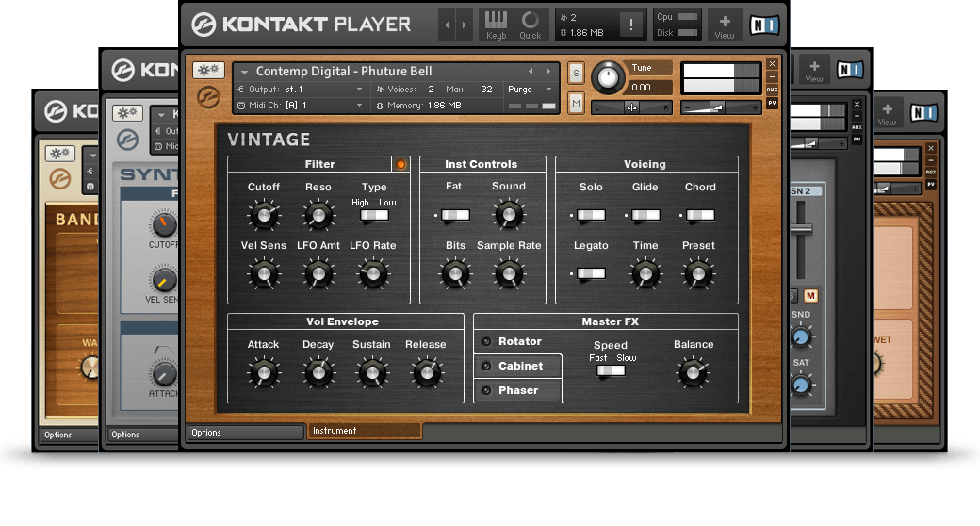Click the Cutoff filter knob

[264, 216]
